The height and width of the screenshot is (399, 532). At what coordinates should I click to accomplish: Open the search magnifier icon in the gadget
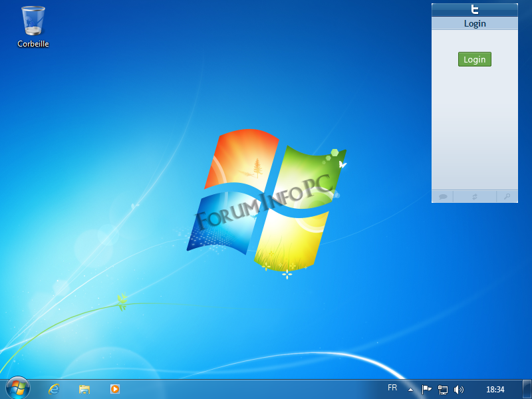(507, 196)
